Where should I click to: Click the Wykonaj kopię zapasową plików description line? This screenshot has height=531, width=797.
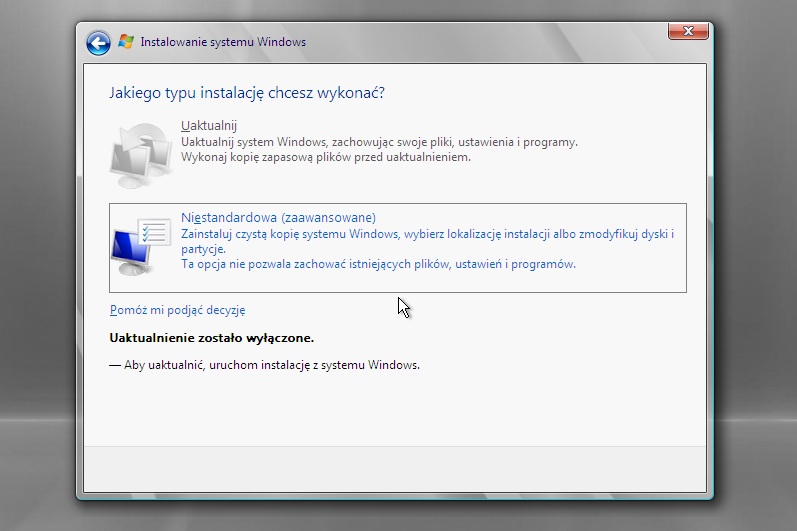[326, 157]
